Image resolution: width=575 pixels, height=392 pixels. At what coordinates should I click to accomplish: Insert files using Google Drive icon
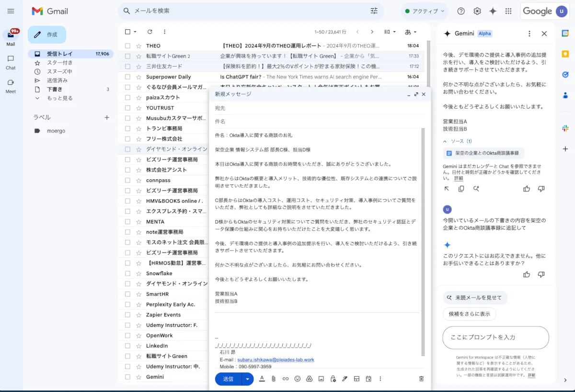point(310,379)
